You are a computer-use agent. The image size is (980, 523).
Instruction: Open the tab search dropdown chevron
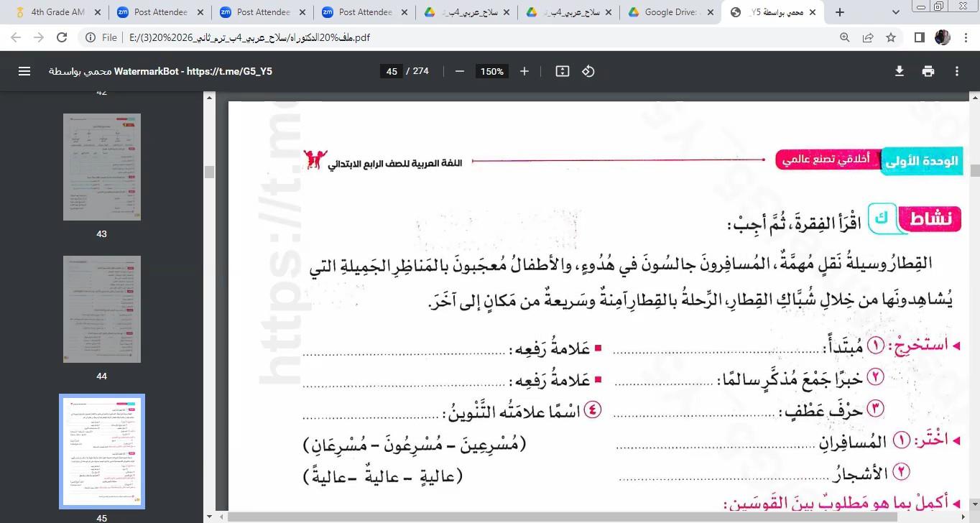pyautogui.click(x=895, y=12)
